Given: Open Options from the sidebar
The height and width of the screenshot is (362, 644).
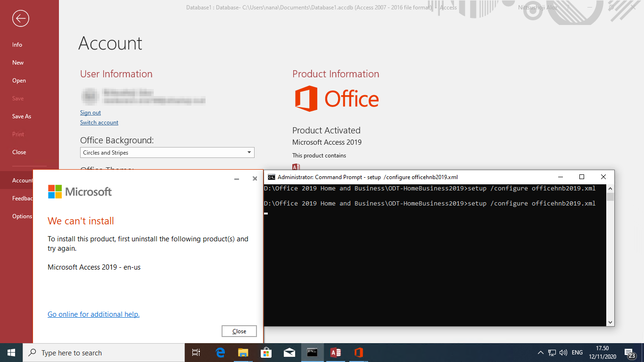Looking at the screenshot, I should coord(22,216).
